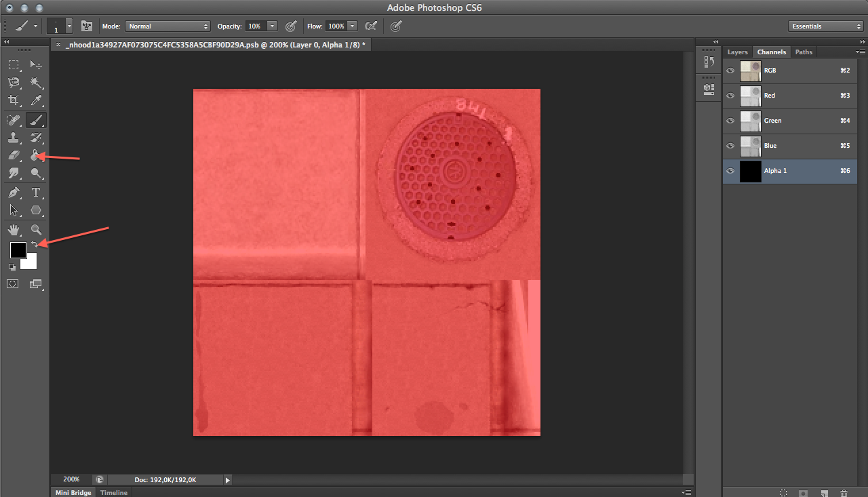Select the Rectangular Marquee tool

point(14,65)
